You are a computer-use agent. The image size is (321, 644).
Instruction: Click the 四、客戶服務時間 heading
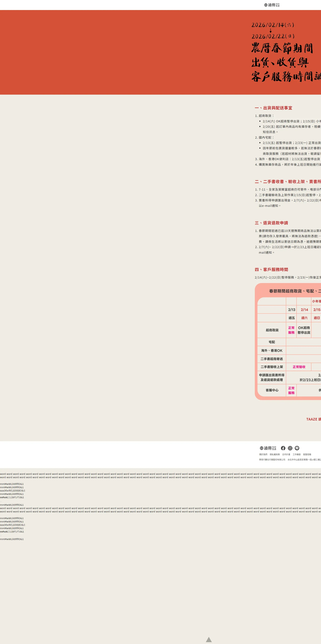(x=271, y=270)
